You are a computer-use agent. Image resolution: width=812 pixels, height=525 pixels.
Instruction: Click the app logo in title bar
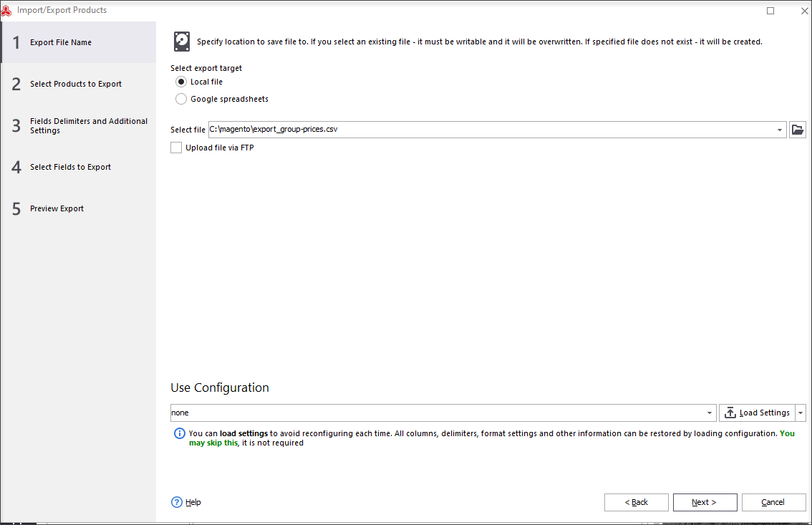pos(6,10)
